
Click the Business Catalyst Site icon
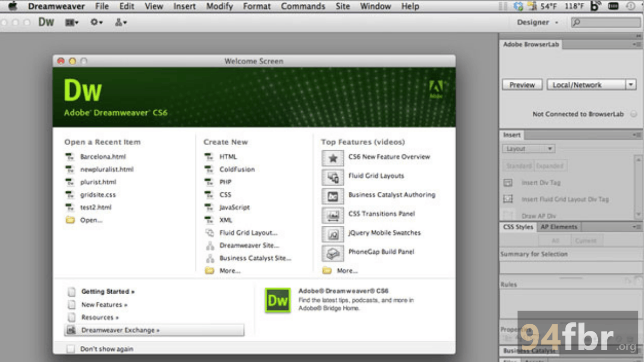(x=210, y=258)
